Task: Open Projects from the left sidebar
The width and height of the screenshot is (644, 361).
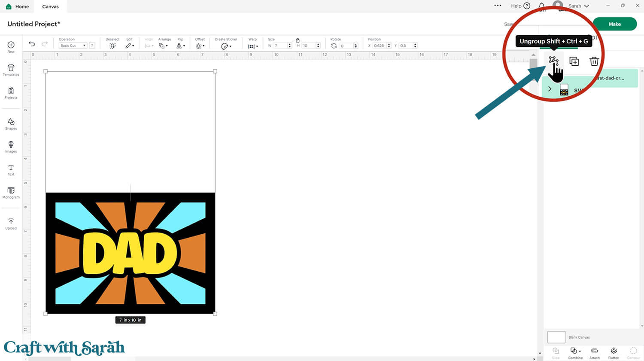Action: (11, 93)
